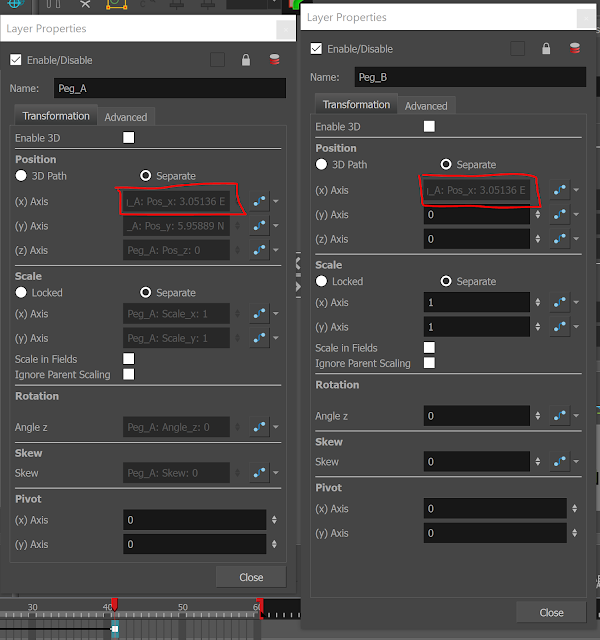Viewport: 600px width, 640px height.
Task: Open function curve for Peg_B Position z Axis
Action: 560,239
